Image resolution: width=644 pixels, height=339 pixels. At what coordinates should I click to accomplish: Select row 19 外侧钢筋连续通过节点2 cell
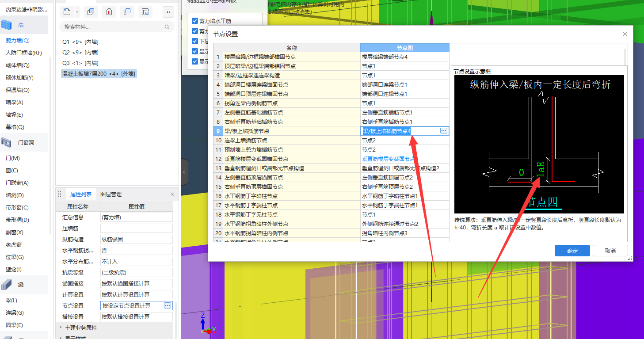404,224
